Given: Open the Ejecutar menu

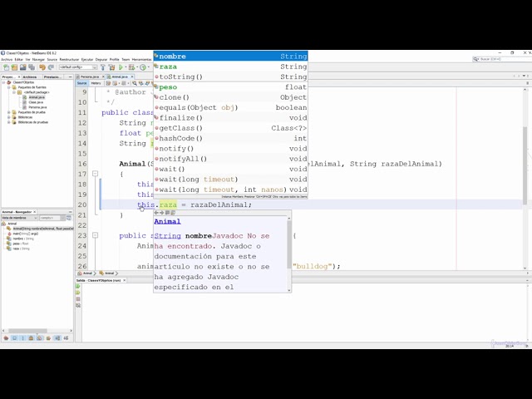Looking at the screenshot, I should click(87, 59).
